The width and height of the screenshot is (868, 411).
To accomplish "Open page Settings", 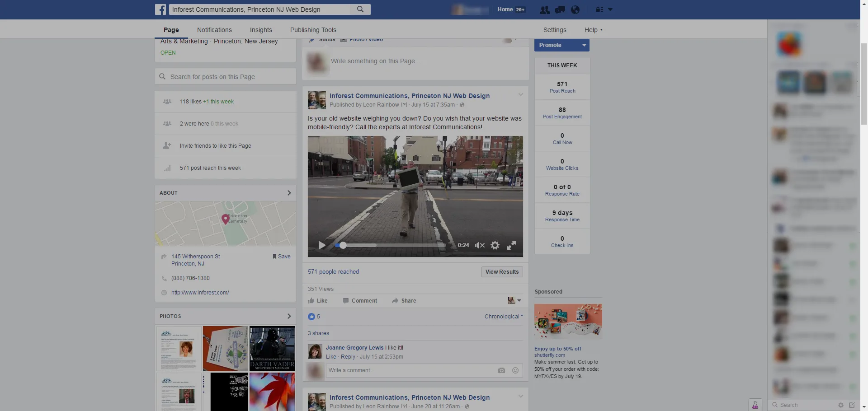I will [x=555, y=30].
